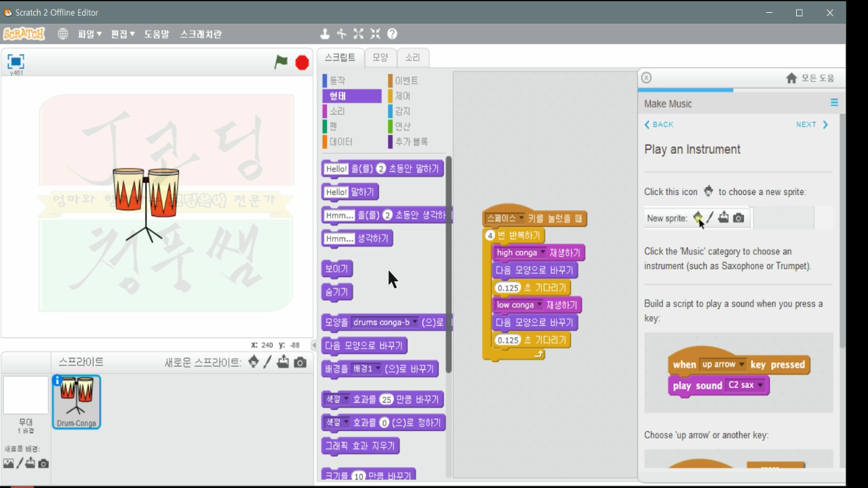Click the red stop sign button
Viewport: 868px width, 488px height.
(x=302, y=62)
